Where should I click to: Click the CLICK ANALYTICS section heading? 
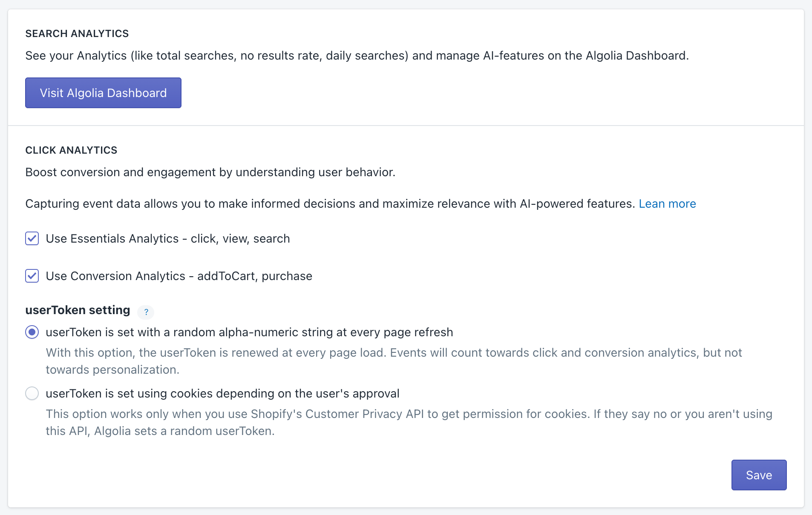click(x=71, y=150)
